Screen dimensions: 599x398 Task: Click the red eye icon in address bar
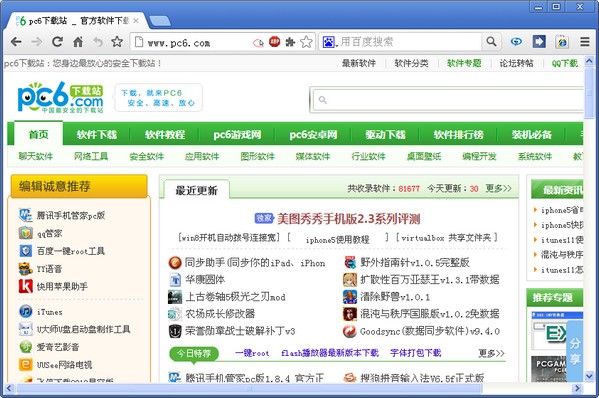coord(258,42)
